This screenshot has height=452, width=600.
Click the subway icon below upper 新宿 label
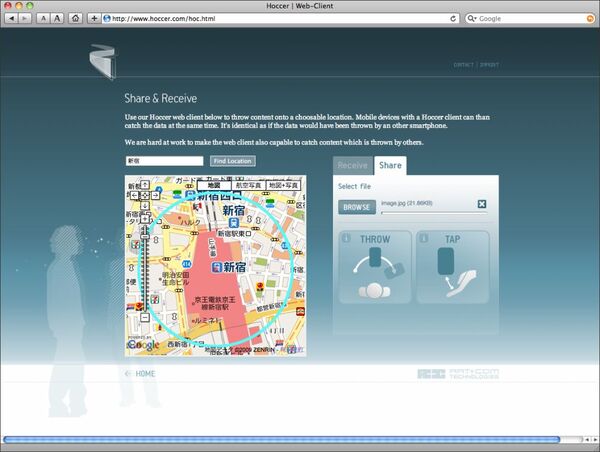pos(234,222)
